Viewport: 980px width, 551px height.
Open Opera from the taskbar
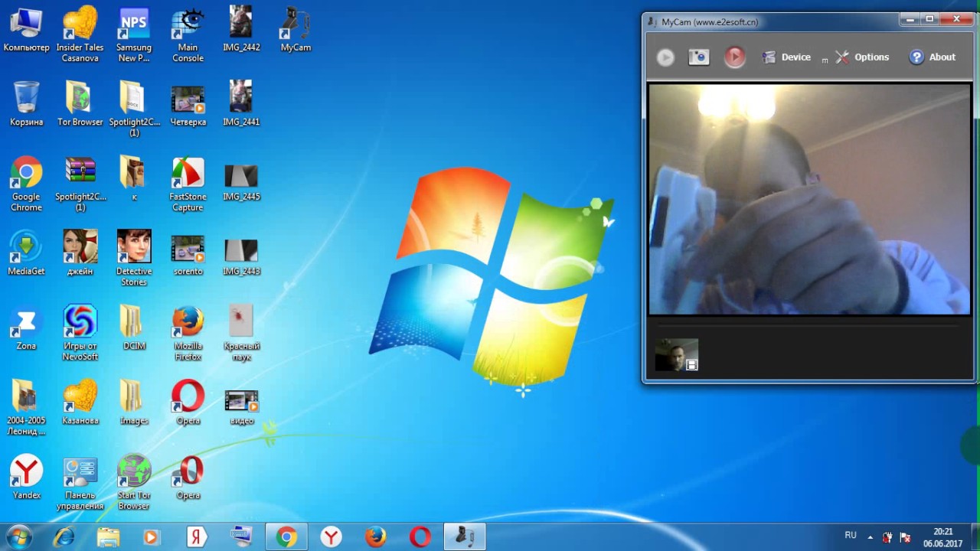(420, 537)
